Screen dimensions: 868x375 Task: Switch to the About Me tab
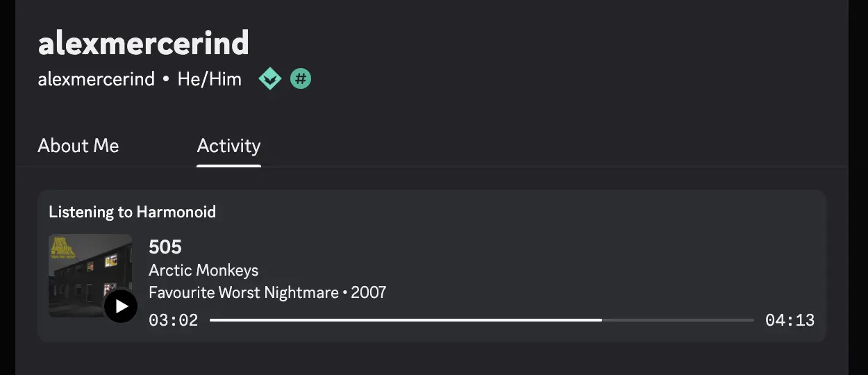coord(78,146)
